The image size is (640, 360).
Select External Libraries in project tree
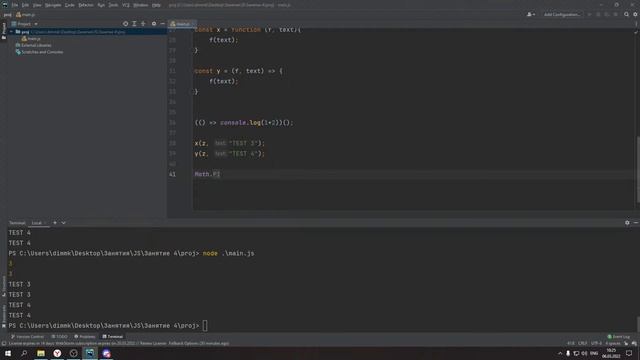tap(33, 45)
